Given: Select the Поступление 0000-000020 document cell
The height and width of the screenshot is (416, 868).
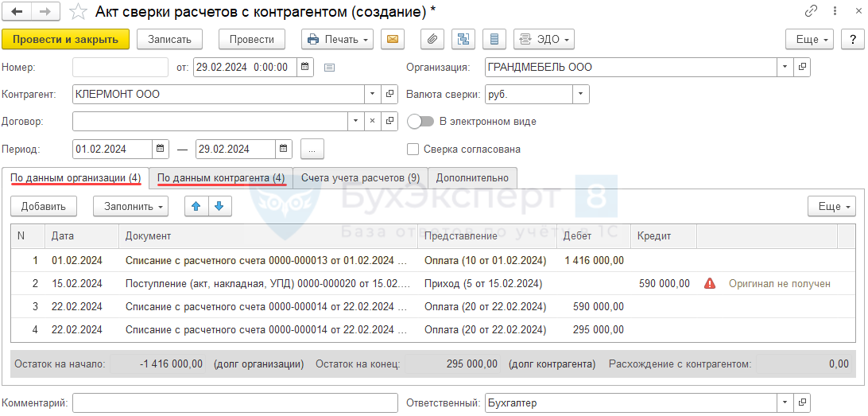Looking at the screenshot, I should (268, 284).
